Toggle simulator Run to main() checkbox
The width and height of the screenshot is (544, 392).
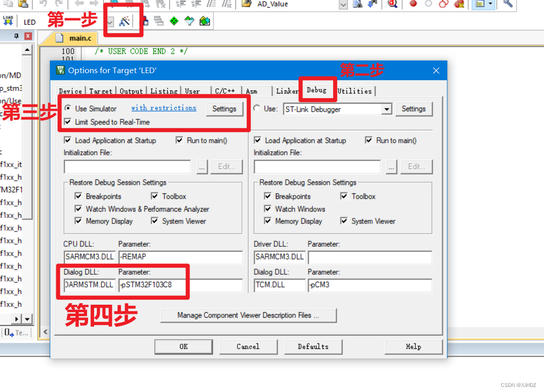click(179, 140)
